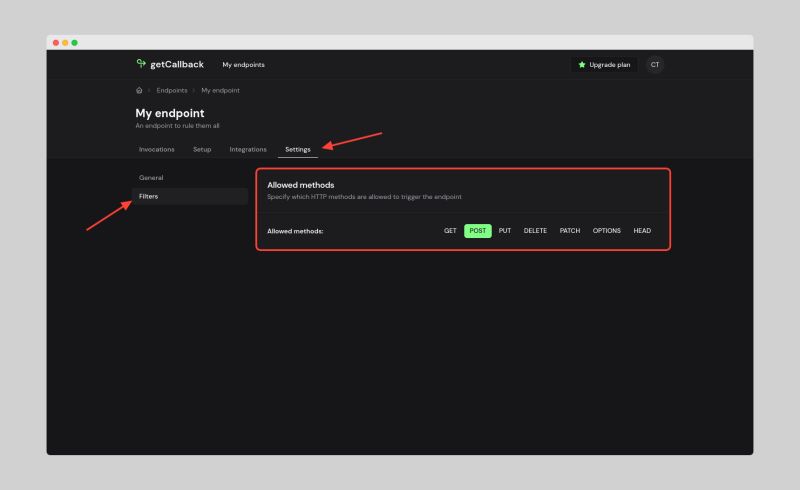This screenshot has width=800, height=490.
Task: Maximize the window with the green button
Action: (x=74, y=43)
